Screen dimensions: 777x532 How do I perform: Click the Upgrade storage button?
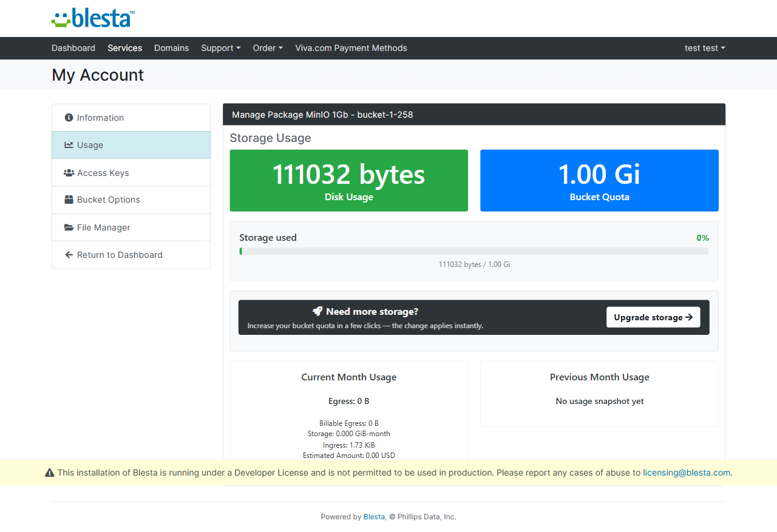pos(653,317)
